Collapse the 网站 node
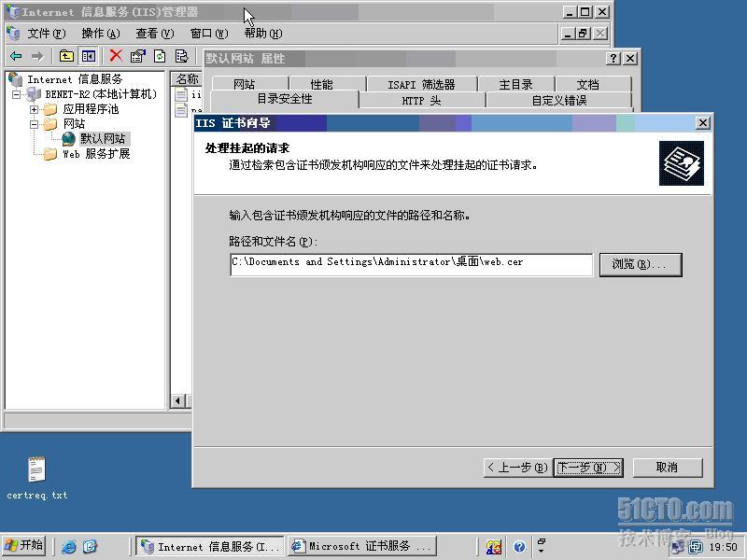 (x=34, y=124)
